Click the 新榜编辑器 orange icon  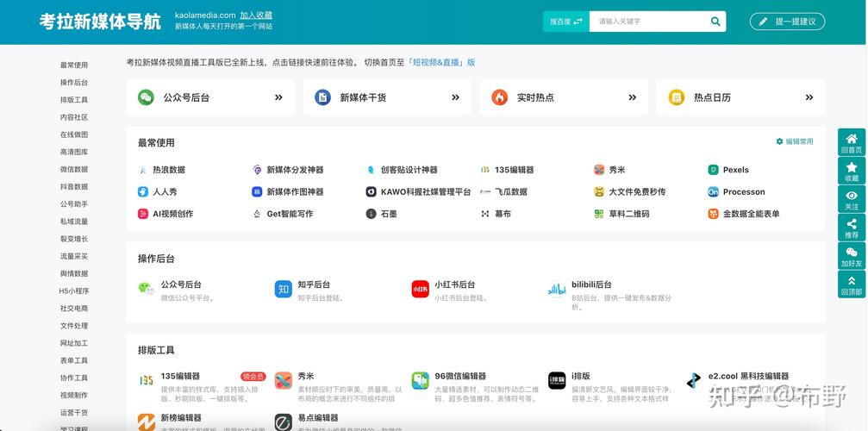[x=147, y=422]
